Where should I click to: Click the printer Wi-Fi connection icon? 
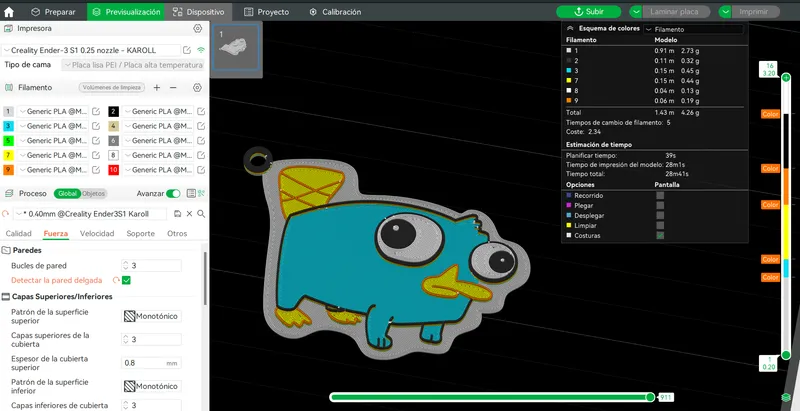[201, 50]
